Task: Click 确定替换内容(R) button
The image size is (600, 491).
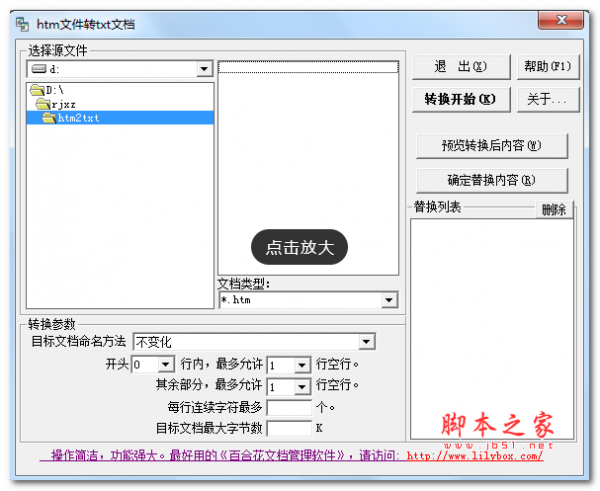Action: point(492,180)
